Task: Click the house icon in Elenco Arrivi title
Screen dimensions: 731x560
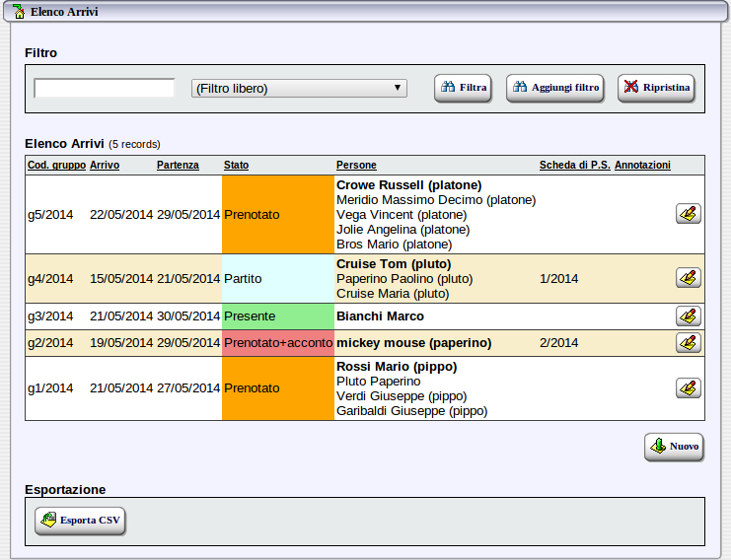Action: (x=19, y=12)
